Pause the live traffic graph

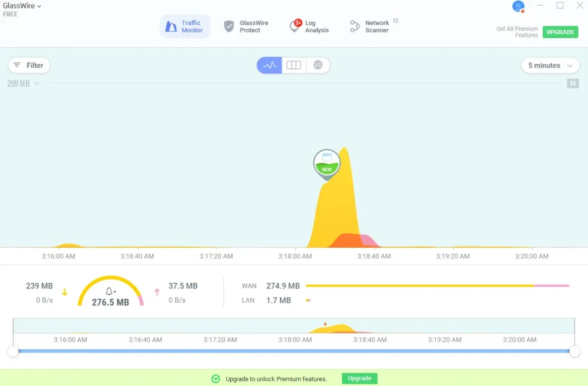coord(572,83)
